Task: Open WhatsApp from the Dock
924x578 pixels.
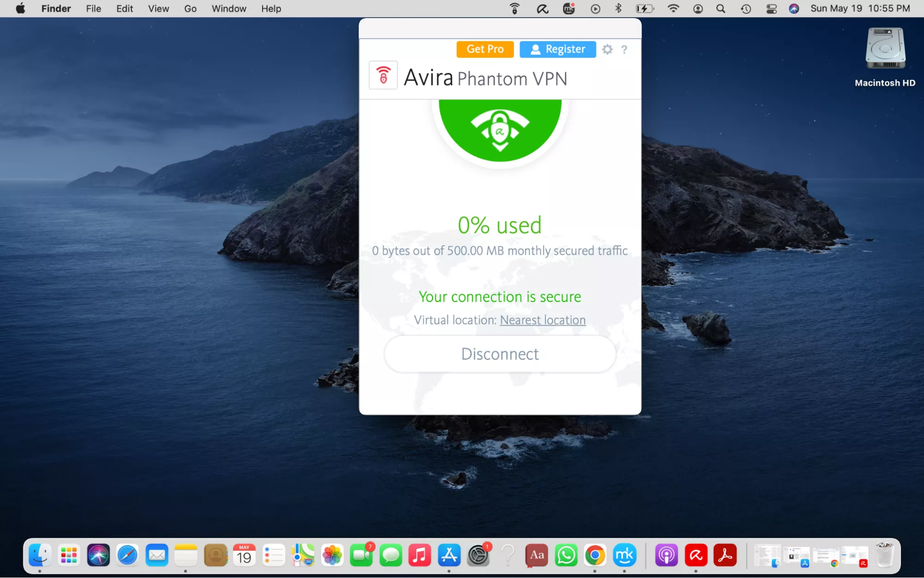Action: (x=566, y=555)
